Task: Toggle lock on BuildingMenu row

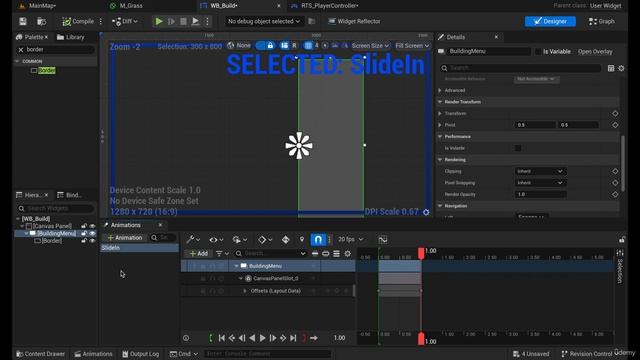Action: pyautogui.click(x=84, y=233)
